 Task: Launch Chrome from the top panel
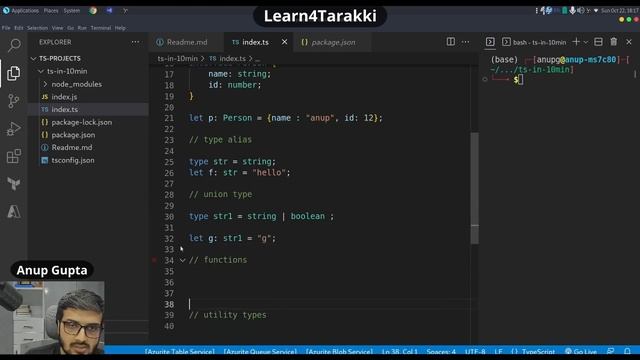pos(93,11)
